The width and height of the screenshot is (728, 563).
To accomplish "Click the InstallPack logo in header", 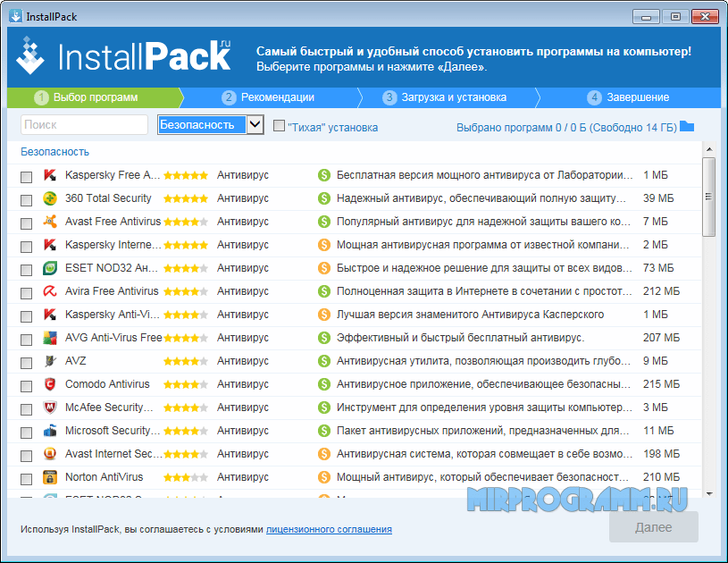I will (x=124, y=56).
